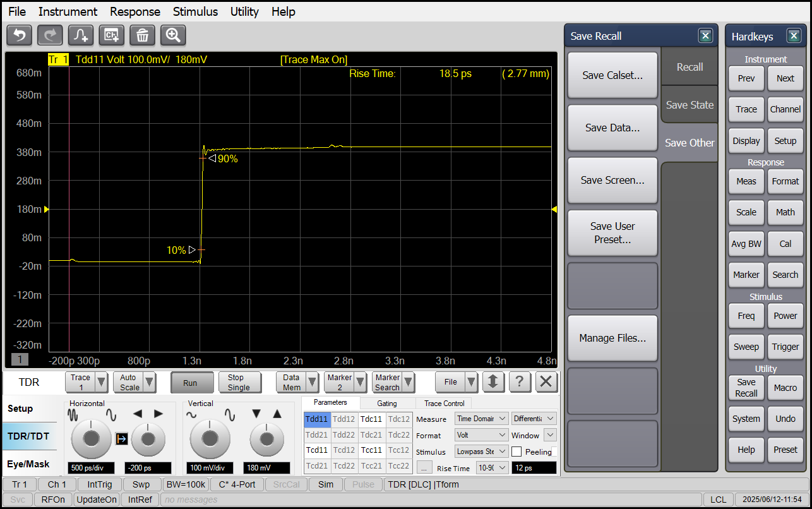Open the Marker Search dropdown arrow
The width and height of the screenshot is (812, 509).
409,382
